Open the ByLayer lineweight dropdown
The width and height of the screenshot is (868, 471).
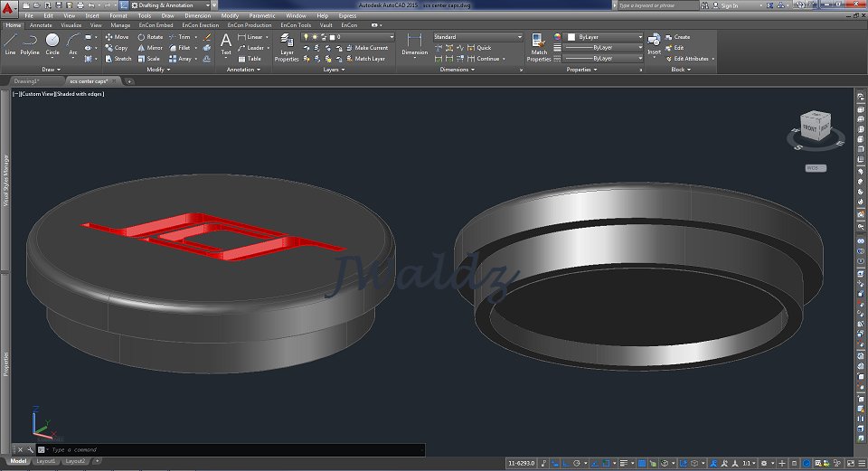click(x=604, y=48)
